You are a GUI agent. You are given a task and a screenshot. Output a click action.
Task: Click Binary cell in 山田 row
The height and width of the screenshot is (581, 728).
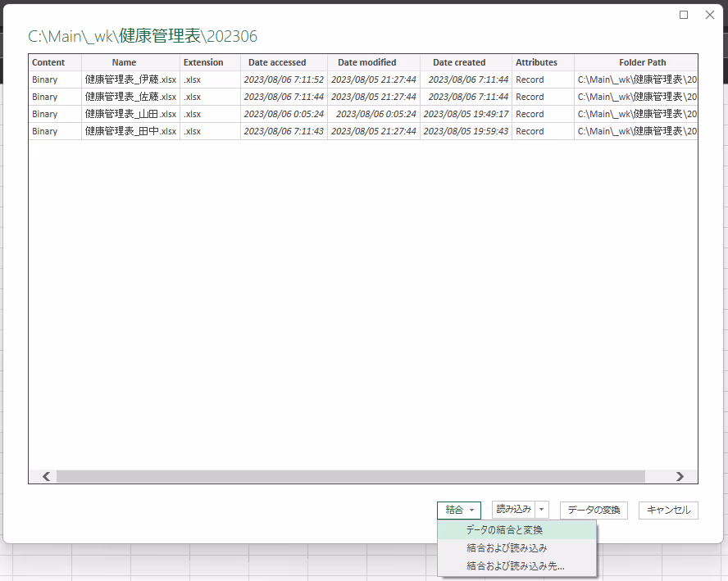pos(55,114)
